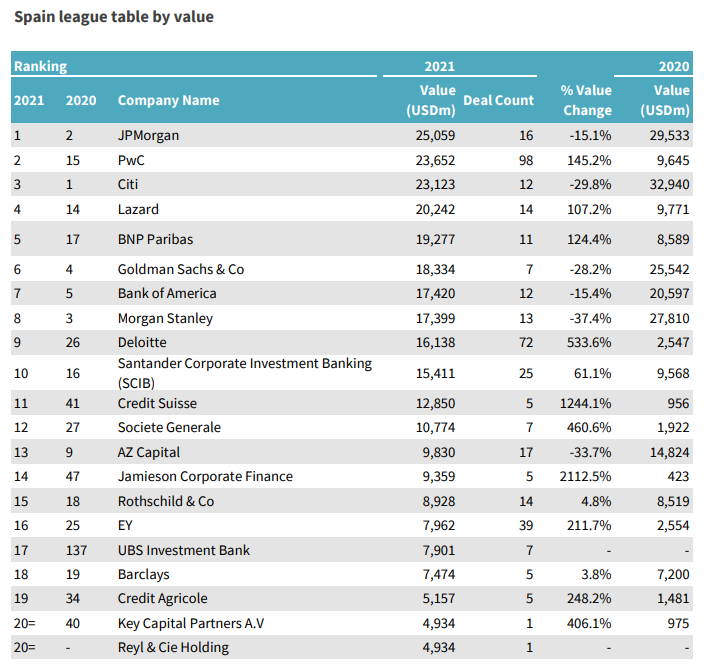The image size is (706, 670).
Task: Click the "Ranking" header label
Action: [x=40, y=66]
